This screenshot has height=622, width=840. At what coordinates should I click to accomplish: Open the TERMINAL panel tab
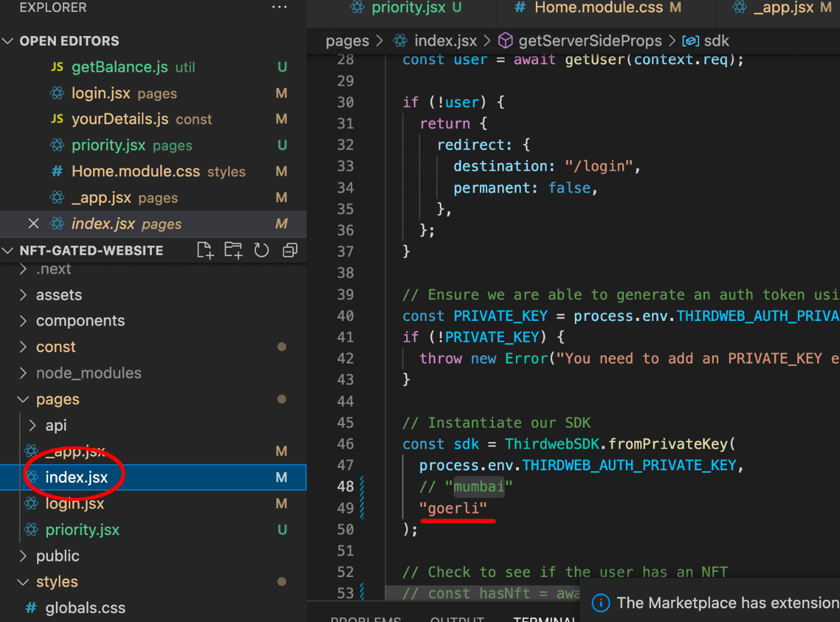point(544,618)
